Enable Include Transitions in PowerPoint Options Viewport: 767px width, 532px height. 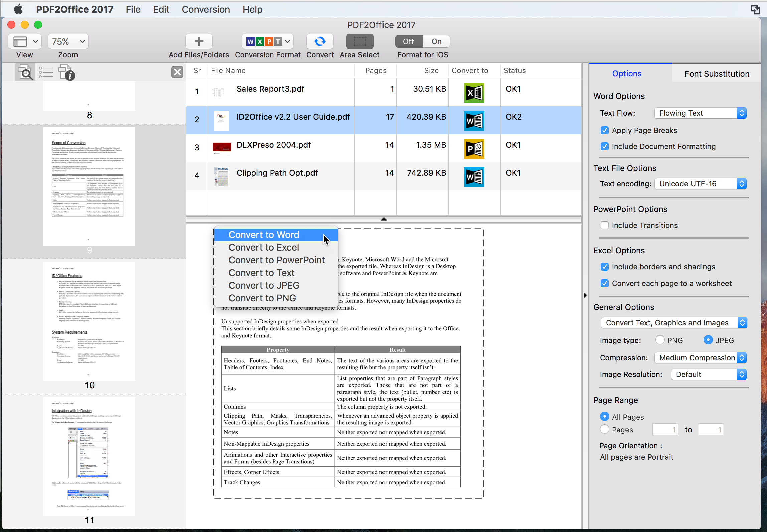(604, 225)
